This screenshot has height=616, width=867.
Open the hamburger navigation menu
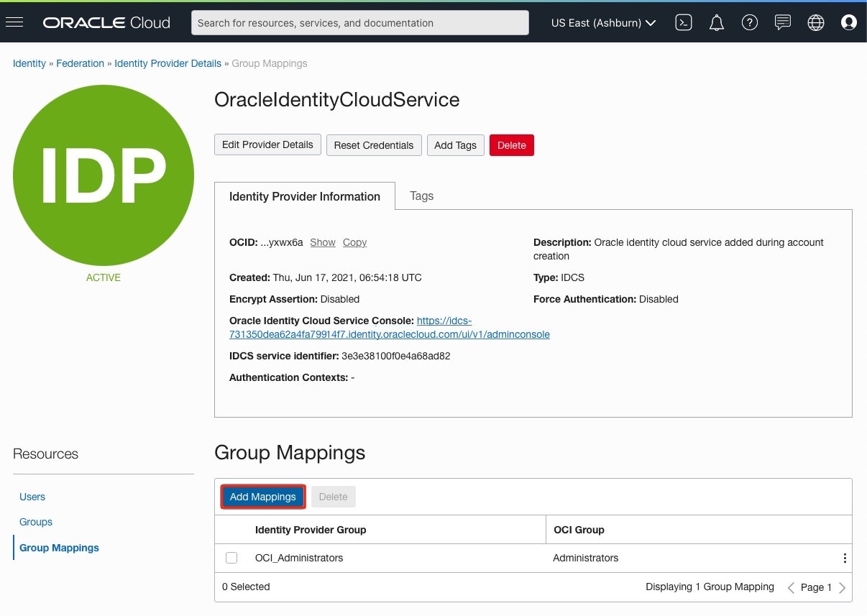pos(14,22)
